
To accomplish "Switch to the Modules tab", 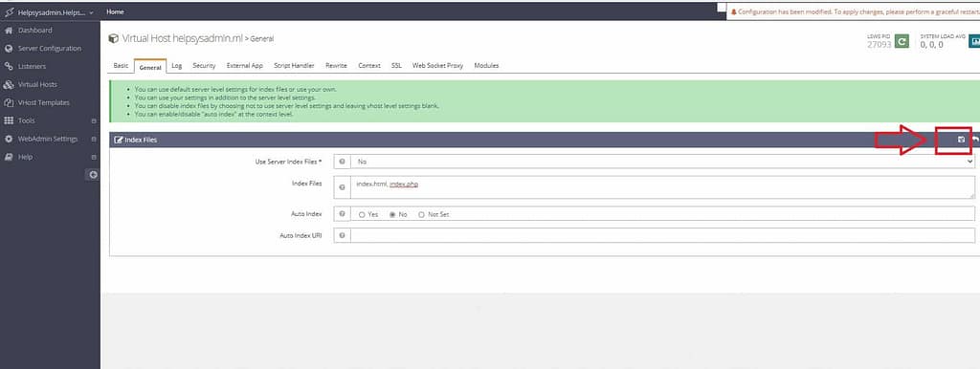I will pos(486,66).
